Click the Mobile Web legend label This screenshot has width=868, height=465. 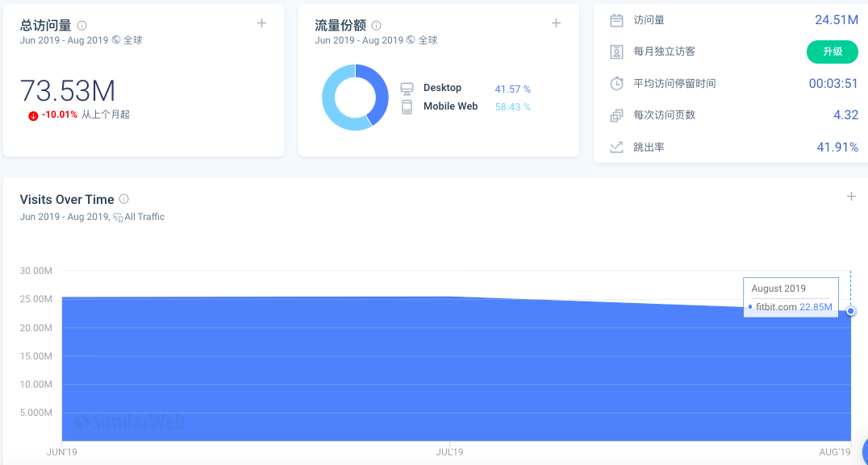tap(451, 106)
